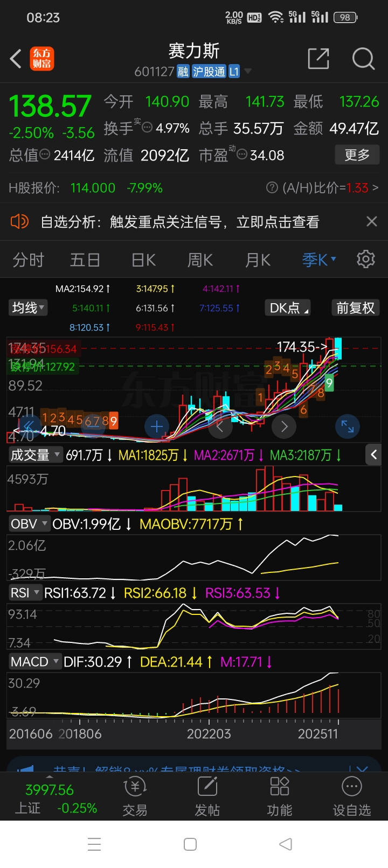Tap the plus zoom-in chart button

click(157, 427)
